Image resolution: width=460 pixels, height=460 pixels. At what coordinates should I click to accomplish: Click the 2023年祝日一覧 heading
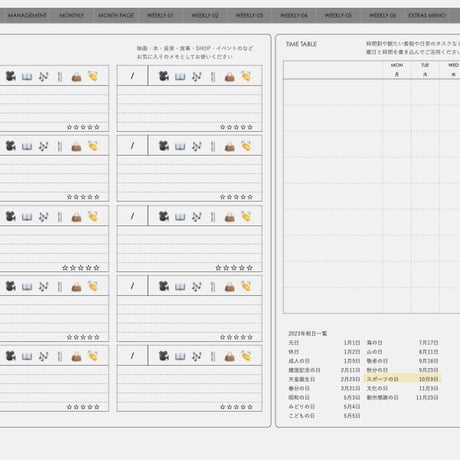pyautogui.click(x=308, y=333)
